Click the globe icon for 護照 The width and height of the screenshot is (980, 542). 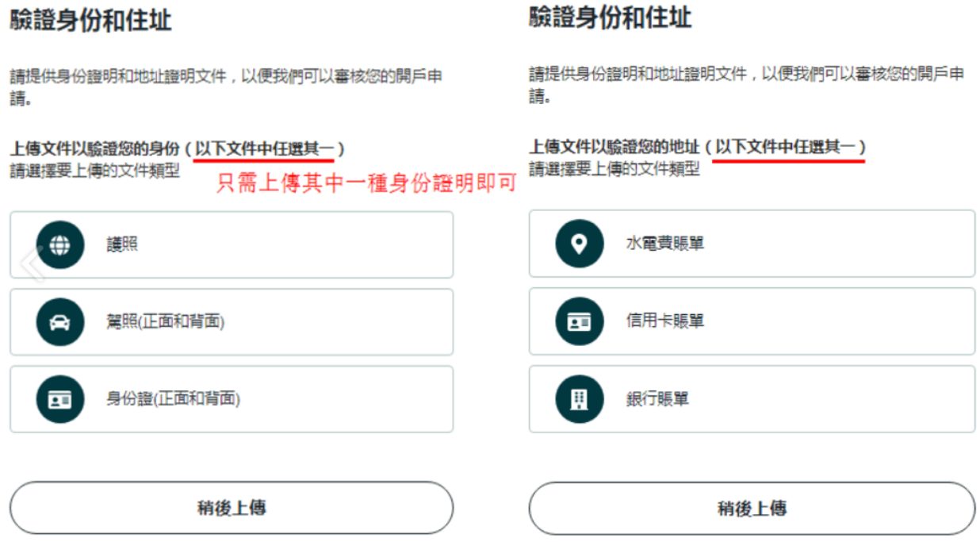pos(60,244)
